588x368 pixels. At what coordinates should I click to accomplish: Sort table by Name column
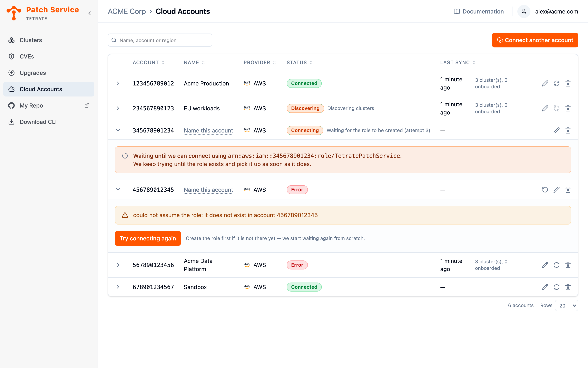pos(194,63)
